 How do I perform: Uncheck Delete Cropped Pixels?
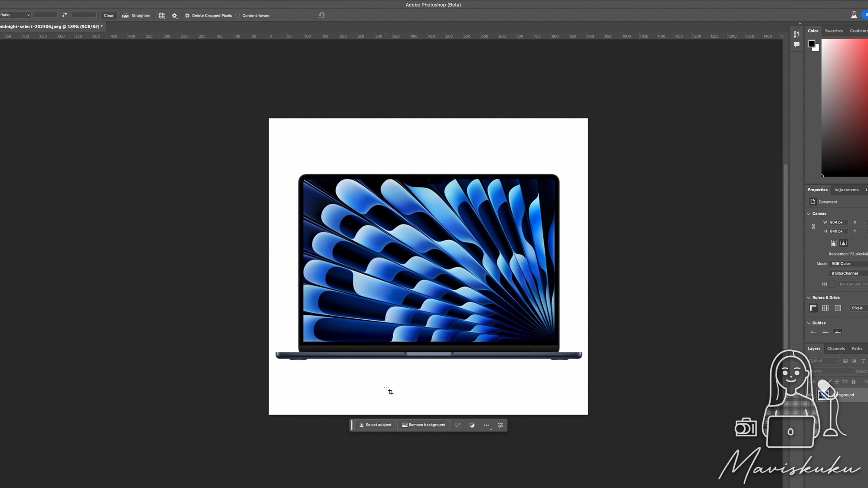[187, 16]
